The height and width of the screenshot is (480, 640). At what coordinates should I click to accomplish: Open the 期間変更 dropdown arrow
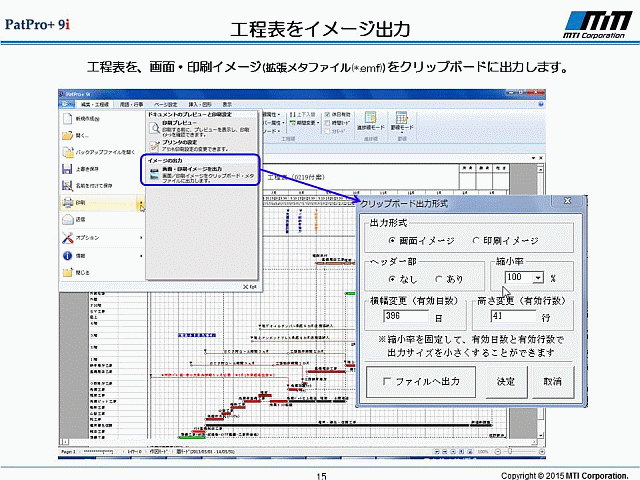(x=318, y=123)
